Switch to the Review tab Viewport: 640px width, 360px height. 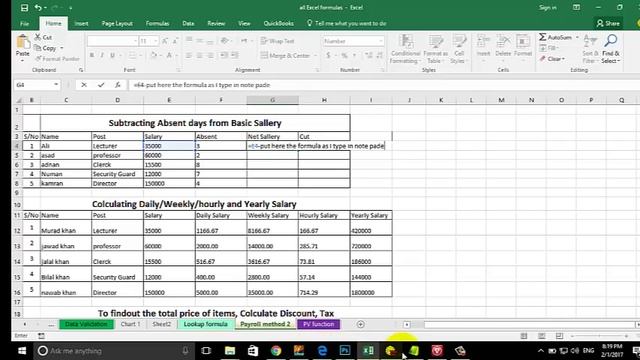click(x=216, y=24)
